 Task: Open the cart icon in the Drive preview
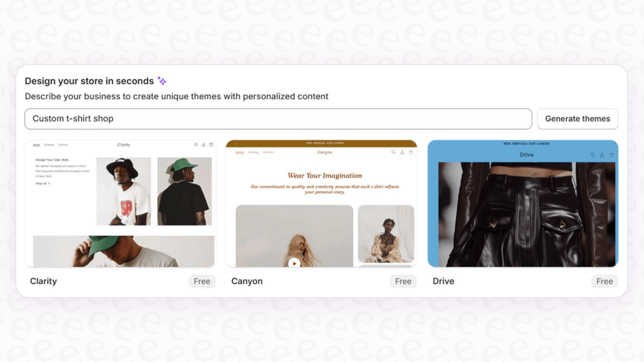pos(611,154)
